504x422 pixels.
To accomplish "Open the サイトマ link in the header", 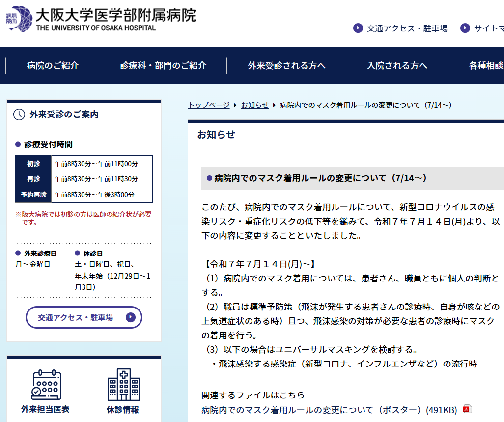I will click(489, 28).
